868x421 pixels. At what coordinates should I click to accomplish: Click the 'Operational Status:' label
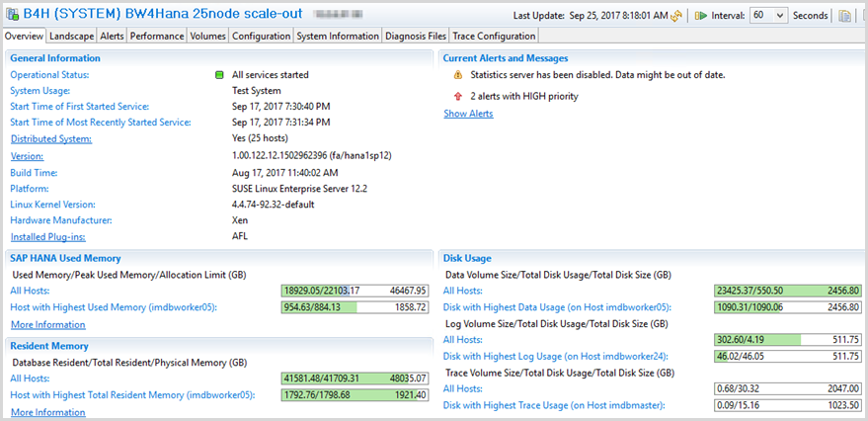[x=49, y=75]
